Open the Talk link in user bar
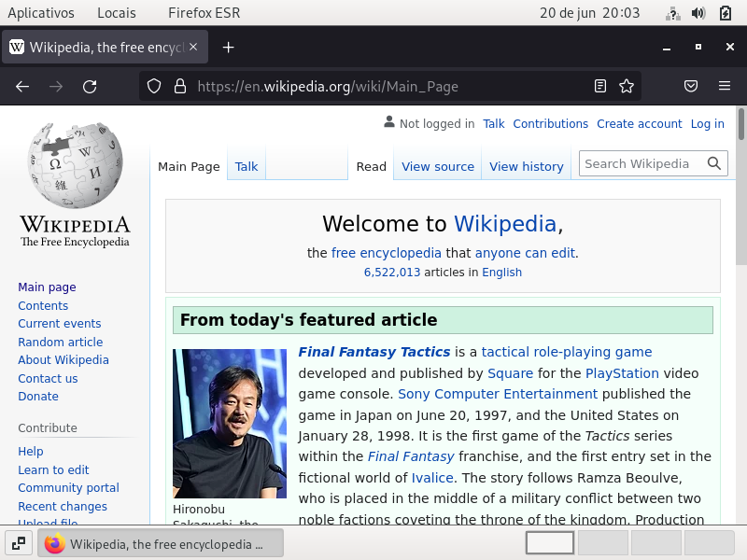Viewport: 747px width, 560px height. [494, 124]
